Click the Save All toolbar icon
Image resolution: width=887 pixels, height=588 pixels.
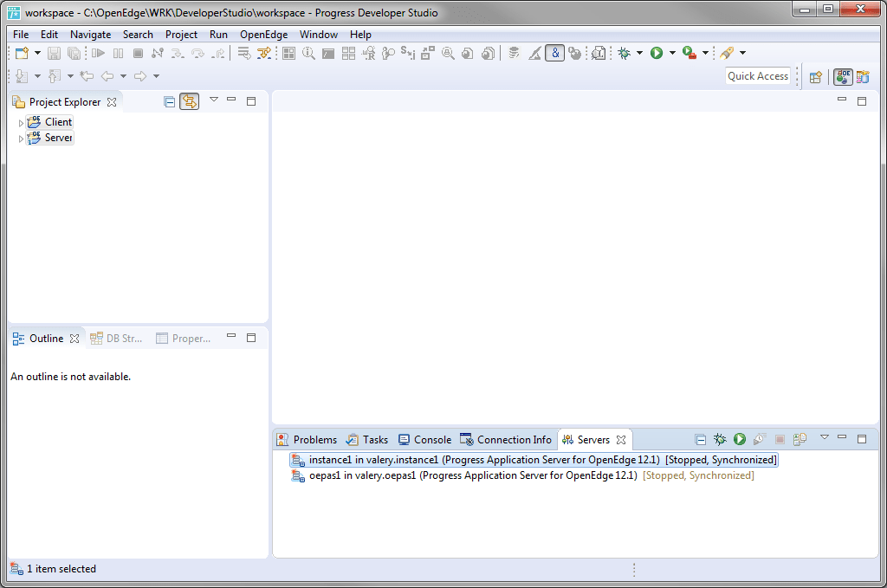(74, 53)
